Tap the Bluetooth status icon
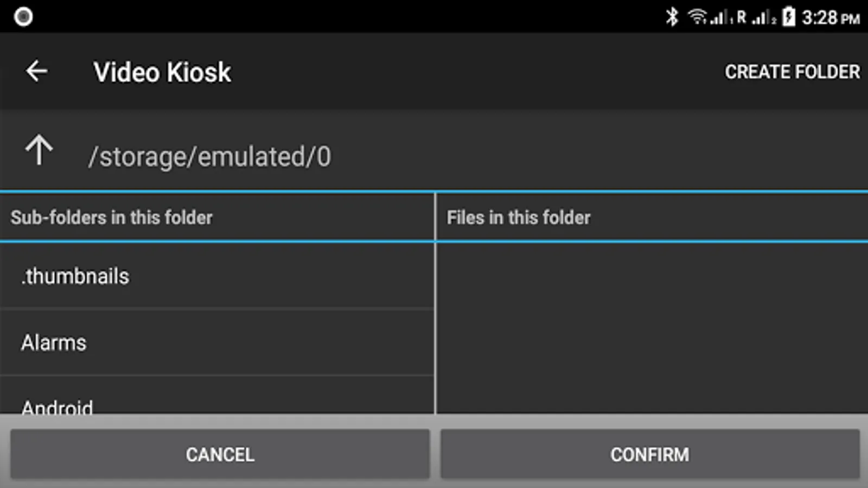The width and height of the screenshot is (868, 488). (672, 17)
